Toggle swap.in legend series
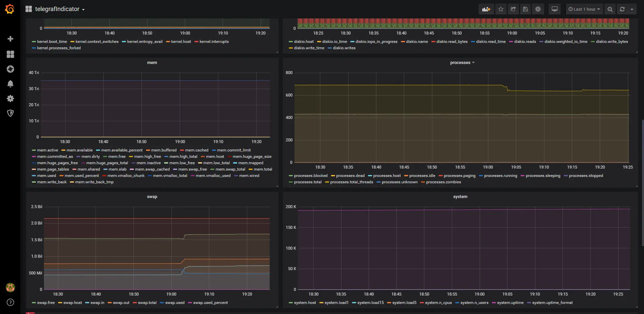644x314 pixels. pyautogui.click(x=97, y=303)
